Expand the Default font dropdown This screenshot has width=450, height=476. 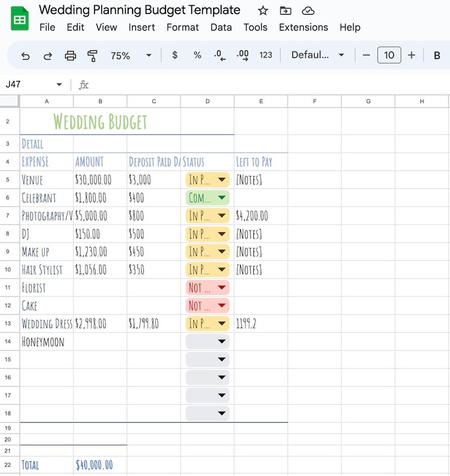(x=317, y=55)
